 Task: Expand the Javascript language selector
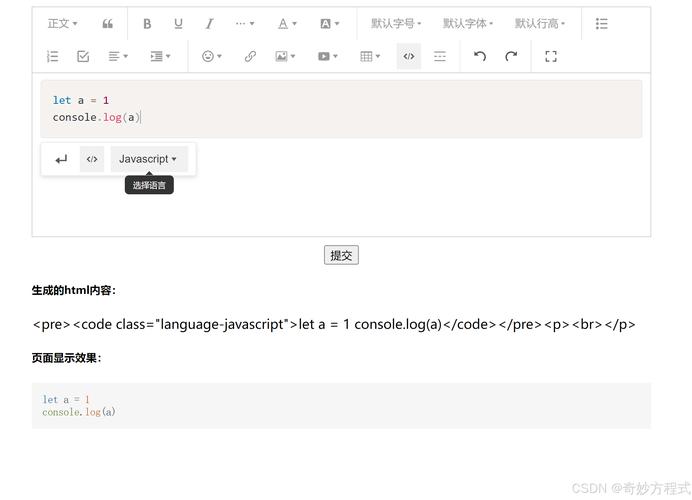click(148, 159)
